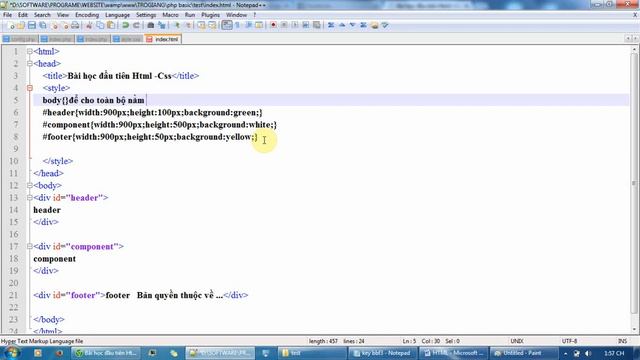Click the vertical scrollbar up arrow

click(x=634, y=50)
